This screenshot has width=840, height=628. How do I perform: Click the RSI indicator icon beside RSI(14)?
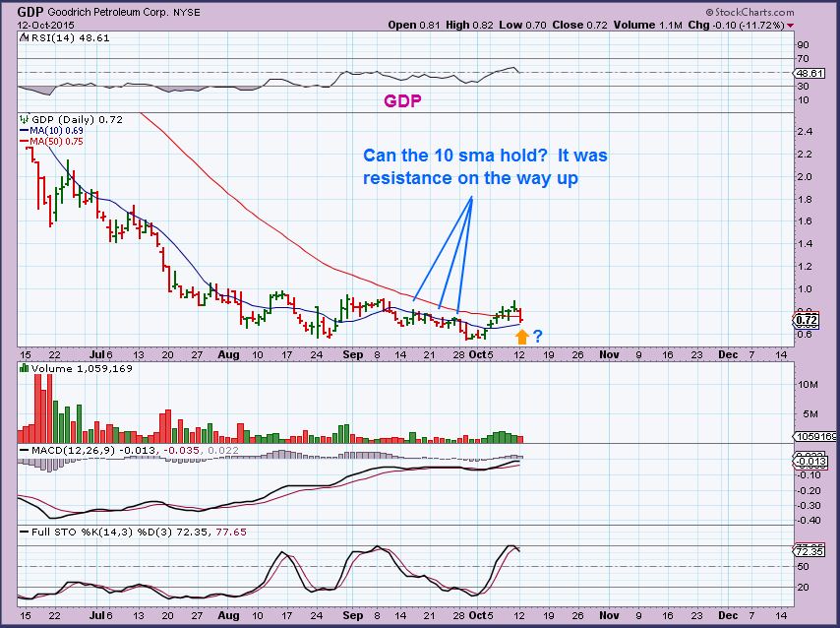click(x=24, y=38)
